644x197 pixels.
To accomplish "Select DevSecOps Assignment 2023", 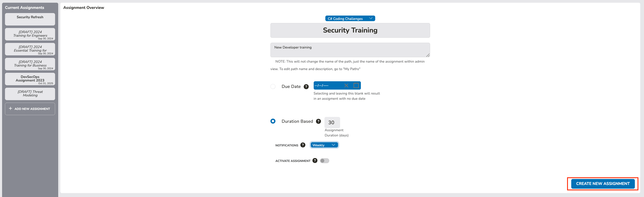I will click(30, 79).
